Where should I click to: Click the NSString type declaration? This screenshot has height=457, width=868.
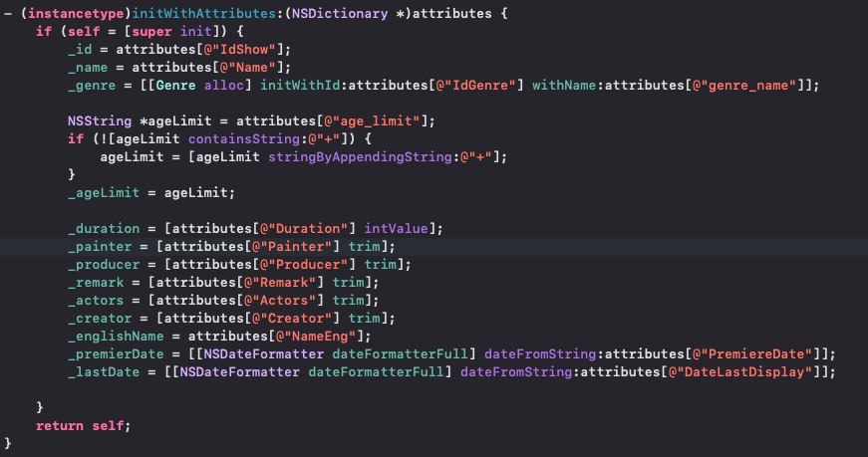point(100,121)
